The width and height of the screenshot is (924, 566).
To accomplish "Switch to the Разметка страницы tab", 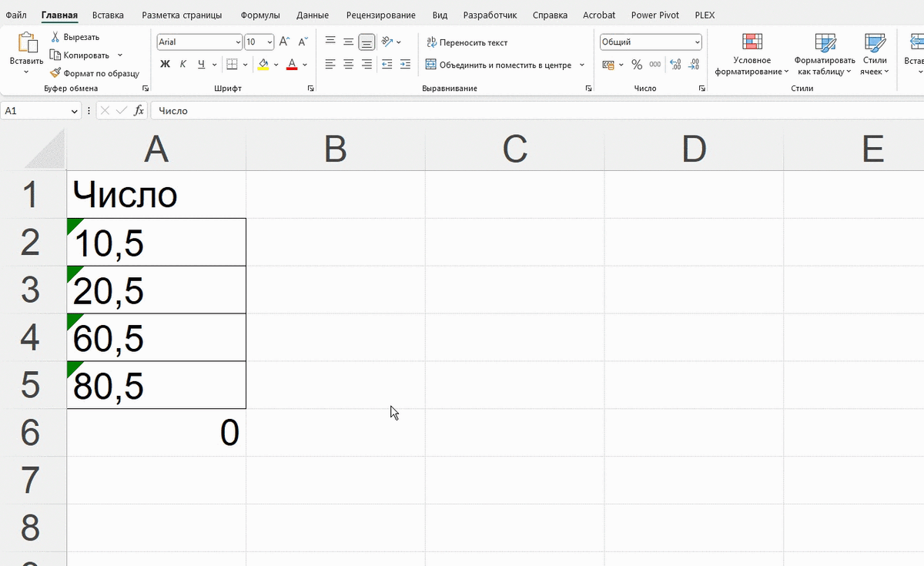I will tap(182, 15).
